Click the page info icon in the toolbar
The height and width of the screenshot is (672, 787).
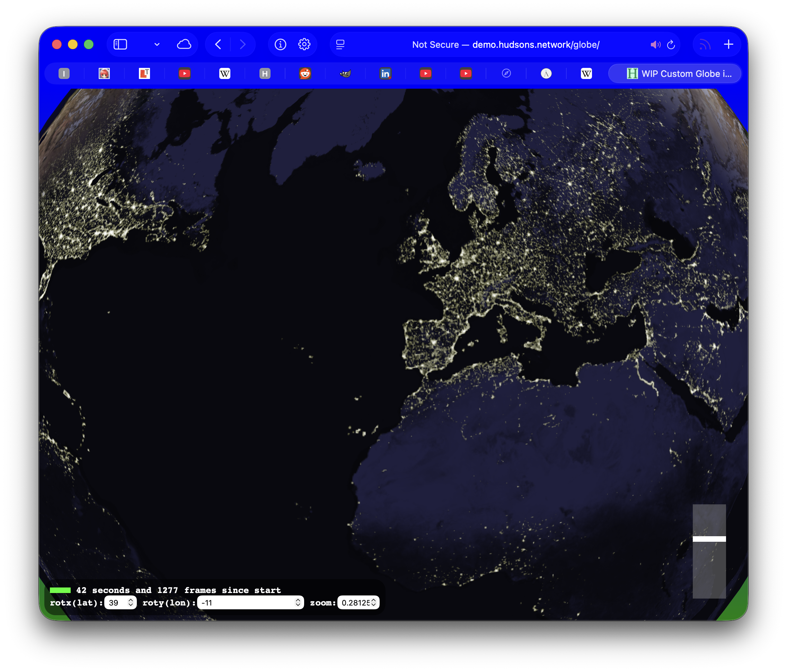[x=280, y=44]
